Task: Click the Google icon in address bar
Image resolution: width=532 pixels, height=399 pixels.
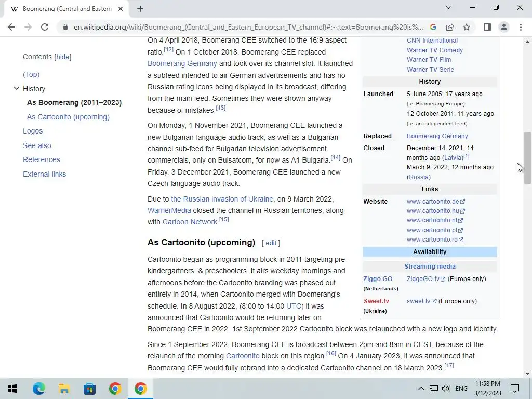Action: [x=433, y=27]
